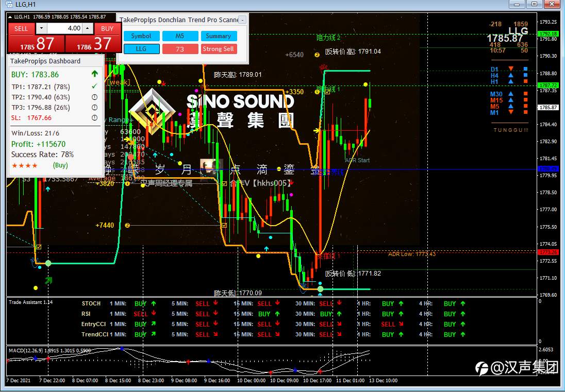
Task: Click the 9 Dec 16:00 time axis label
Action: pos(217,381)
